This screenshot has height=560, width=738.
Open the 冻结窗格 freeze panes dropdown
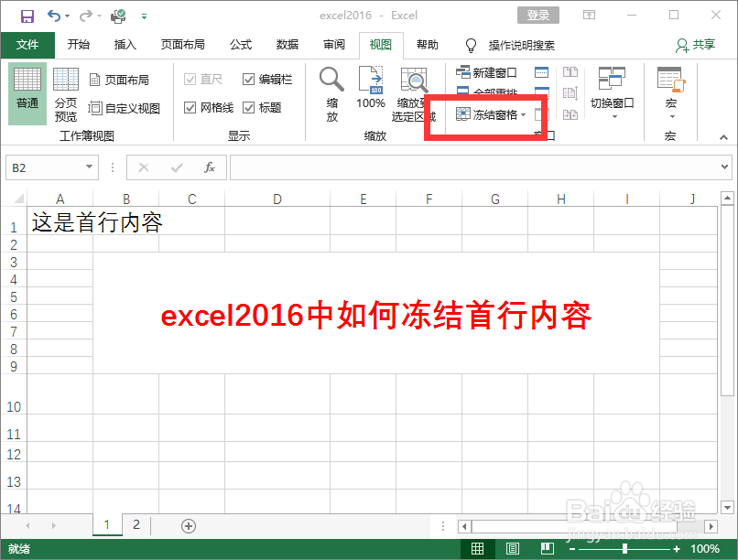click(x=491, y=114)
